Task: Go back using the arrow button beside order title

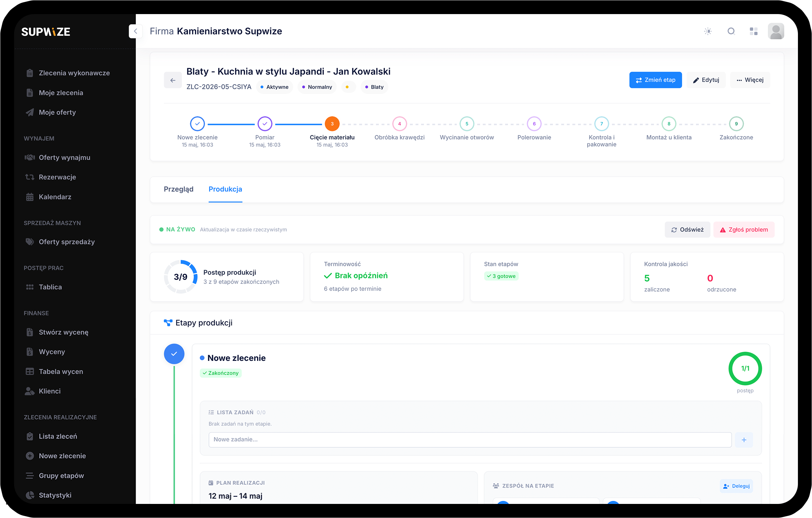Action: tap(173, 80)
